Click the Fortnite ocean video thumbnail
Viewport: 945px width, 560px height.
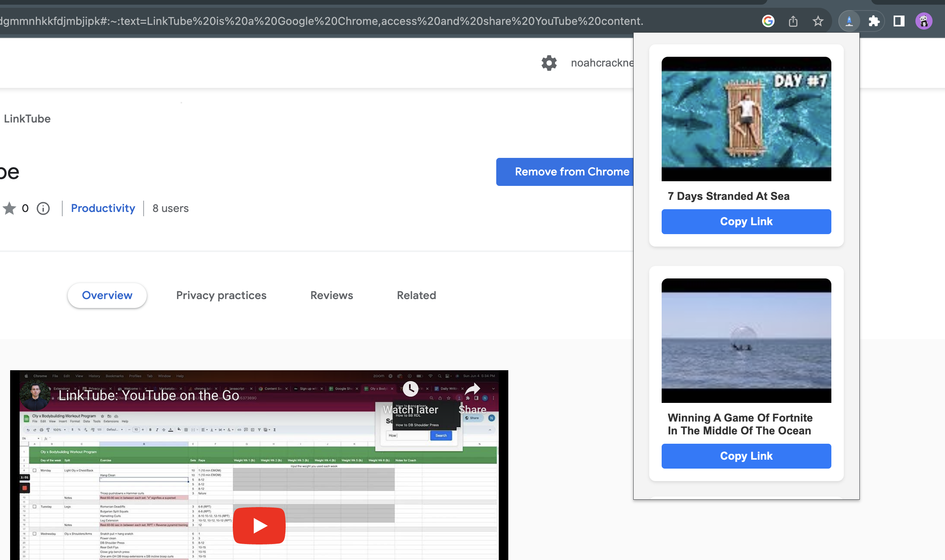[746, 341]
